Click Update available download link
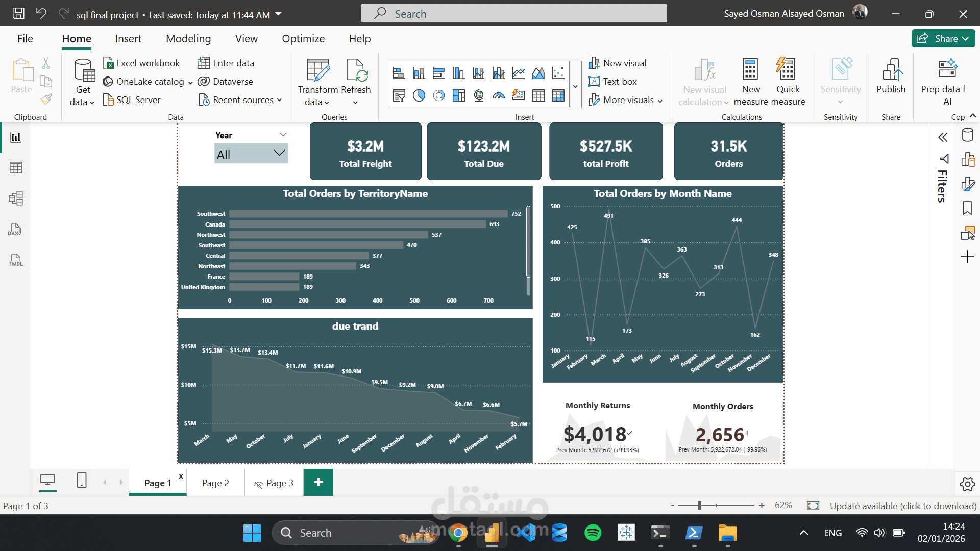This screenshot has height=551, width=980. [x=902, y=506]
